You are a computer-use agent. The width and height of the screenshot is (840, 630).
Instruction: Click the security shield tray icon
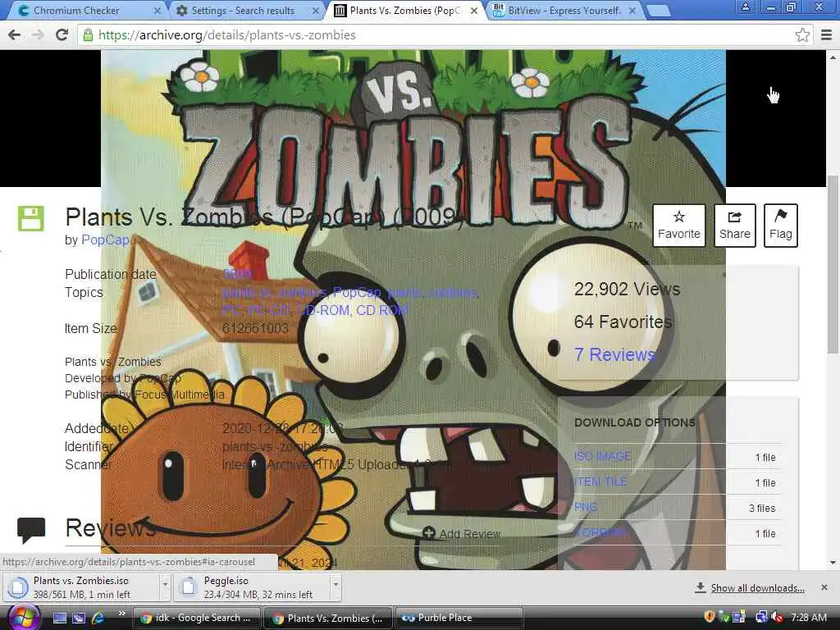[710, 617]
